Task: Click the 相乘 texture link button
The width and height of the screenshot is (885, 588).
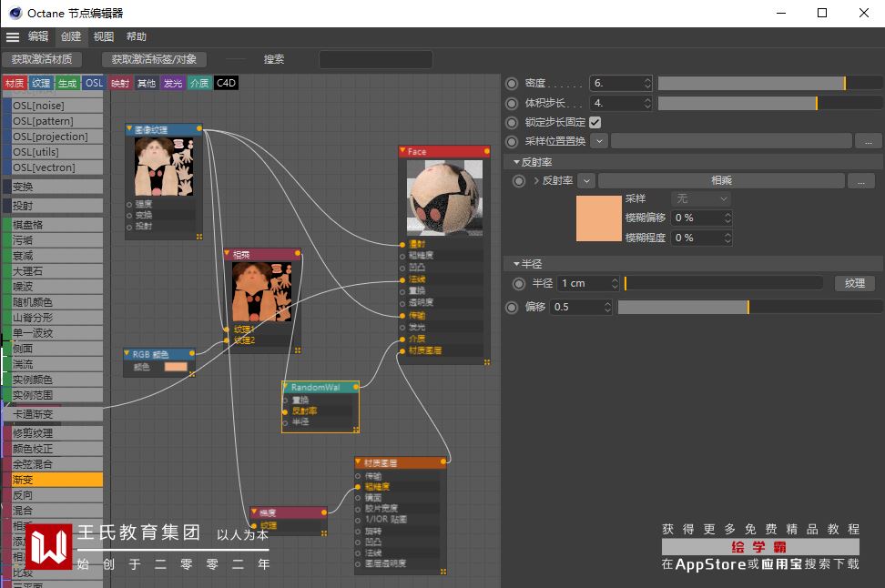Action: 721,180
